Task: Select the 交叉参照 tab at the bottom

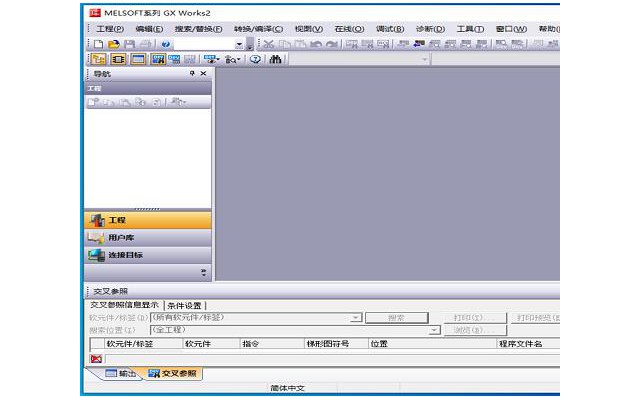Action: pos(173,373)
